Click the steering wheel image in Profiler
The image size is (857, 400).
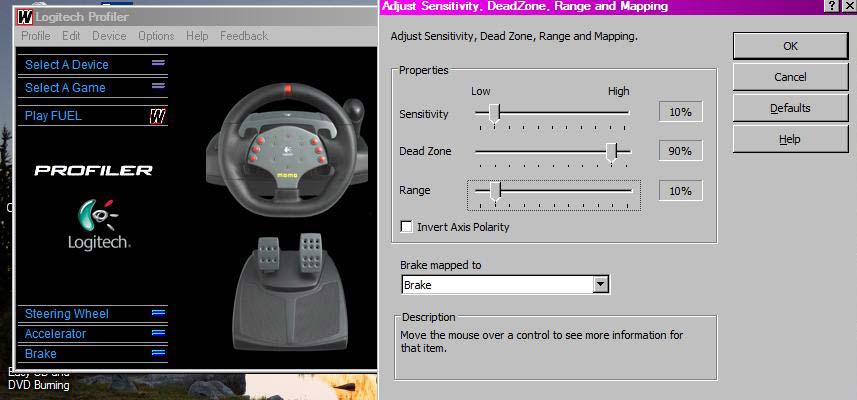(x=286, y=150)
